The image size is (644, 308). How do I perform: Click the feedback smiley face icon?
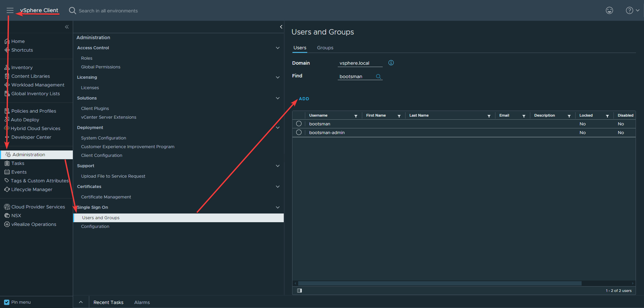[609, 10]
